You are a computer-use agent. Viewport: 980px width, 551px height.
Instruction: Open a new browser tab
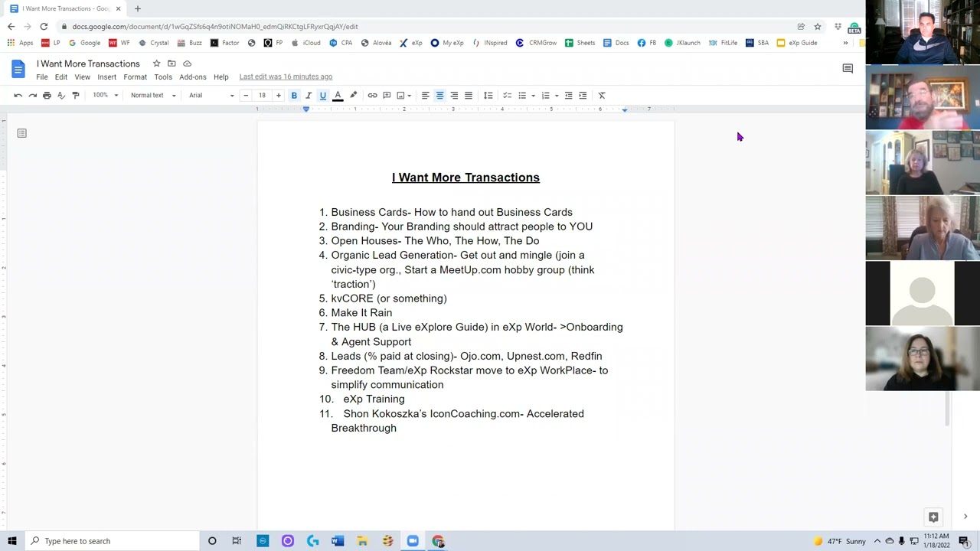click(138, 8)
